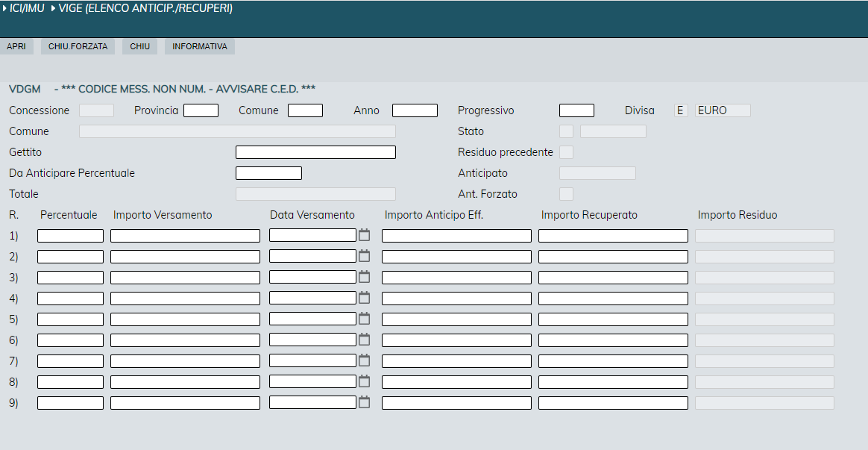Open the calendar picker for row 2
Viewport: 868px width, 450px height.
pos(364,256)
